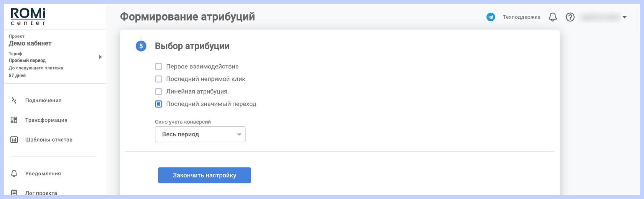Click the Первое взаимодействие label text
The height and width of the screenshot is (199, 644).
(x=202, y=67)
